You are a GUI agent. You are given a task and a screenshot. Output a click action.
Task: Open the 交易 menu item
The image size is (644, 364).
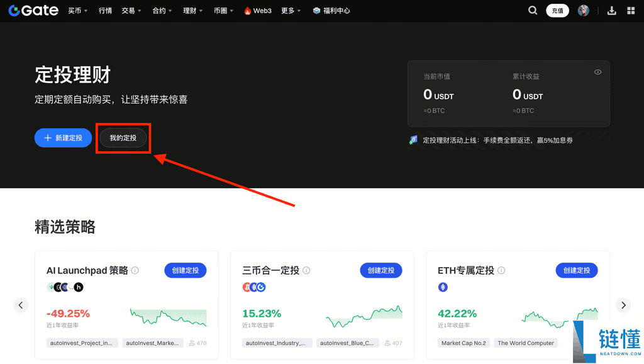128,10
